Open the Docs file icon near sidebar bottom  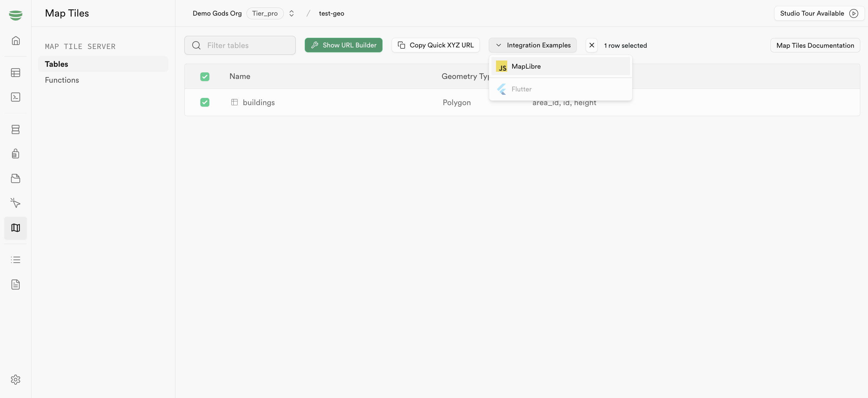pos(16,285)
